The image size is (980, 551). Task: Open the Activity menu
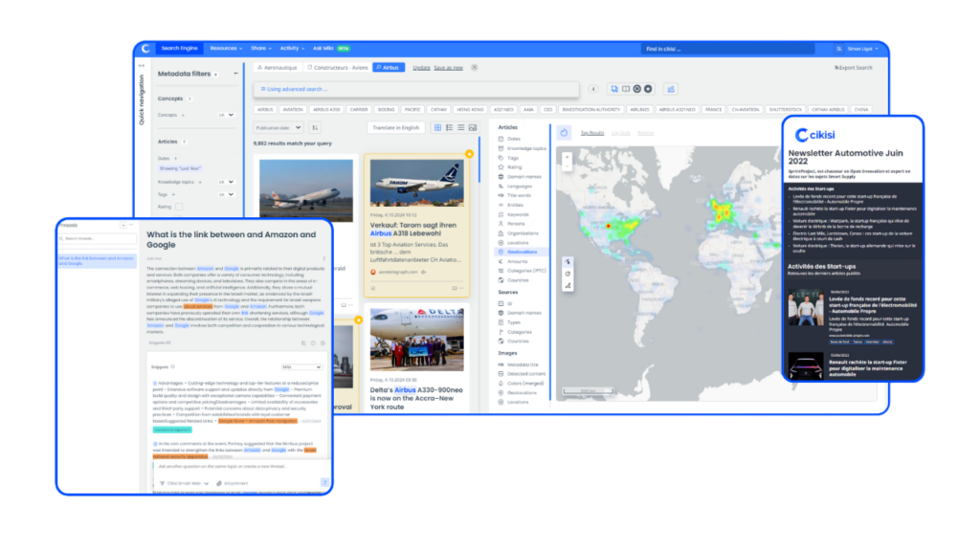point(292,48)
